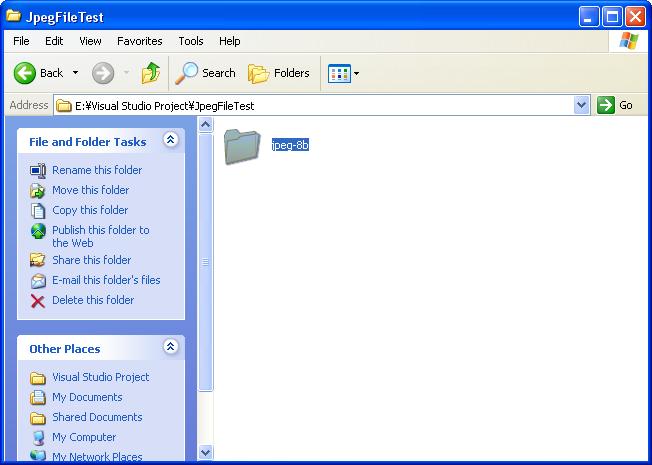Expand the Address bar dropdown
The image size is (652, 465).
[582, 105]
